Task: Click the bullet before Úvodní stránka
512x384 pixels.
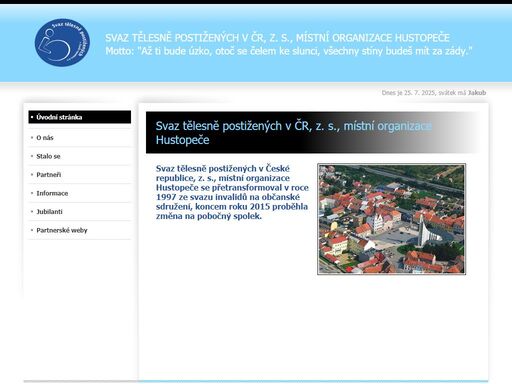Action: pos(32,117)
